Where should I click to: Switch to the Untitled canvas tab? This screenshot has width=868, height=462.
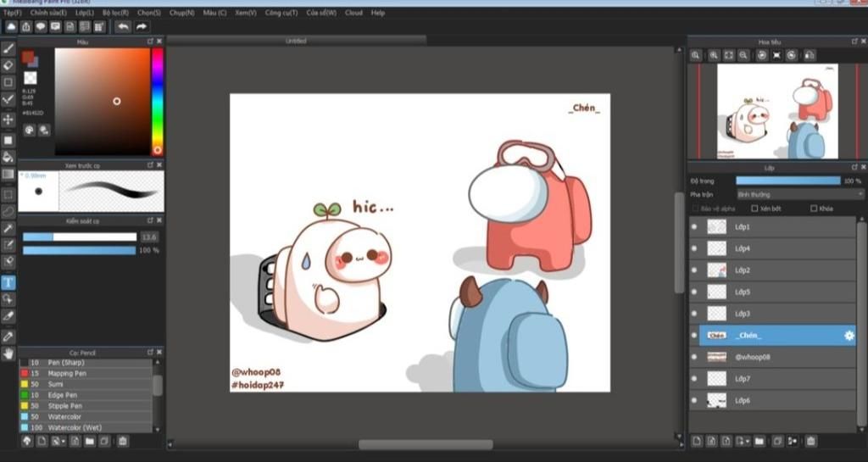pyautogui.click(x=296, y=41)
